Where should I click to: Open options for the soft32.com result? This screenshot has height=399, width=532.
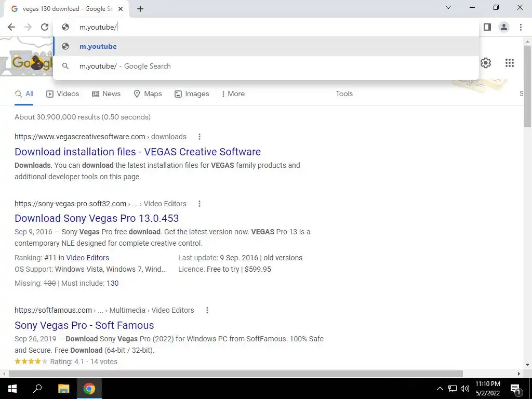tap(199, 204)
